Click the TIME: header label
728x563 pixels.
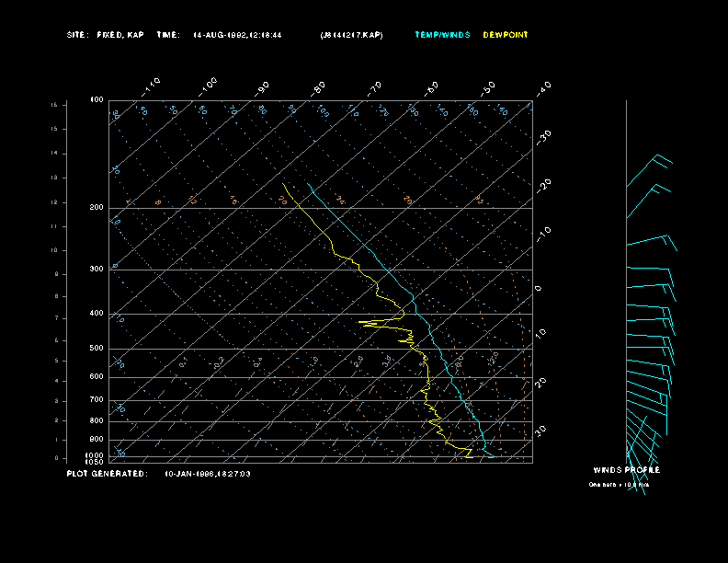pyautogui.click(x=168, y=35)
